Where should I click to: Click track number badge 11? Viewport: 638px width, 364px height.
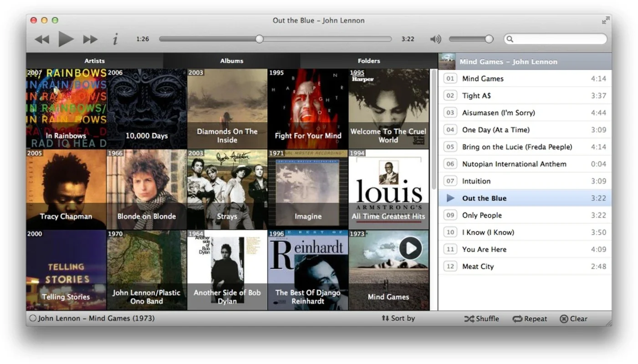pos(450,249)
